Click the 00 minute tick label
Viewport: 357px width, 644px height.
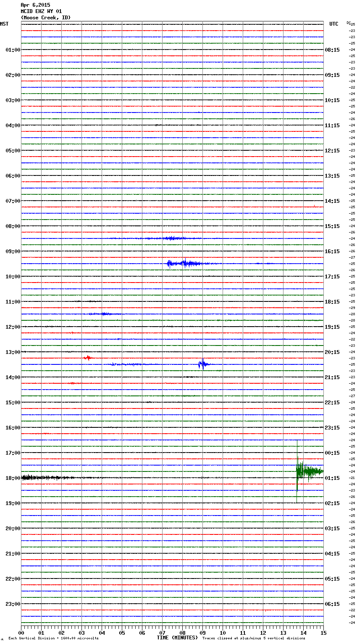[x=21, y=633]
